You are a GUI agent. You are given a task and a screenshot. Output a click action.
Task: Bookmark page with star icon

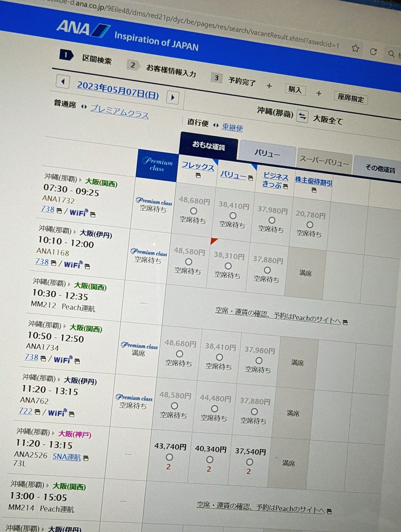coord(355,48)
